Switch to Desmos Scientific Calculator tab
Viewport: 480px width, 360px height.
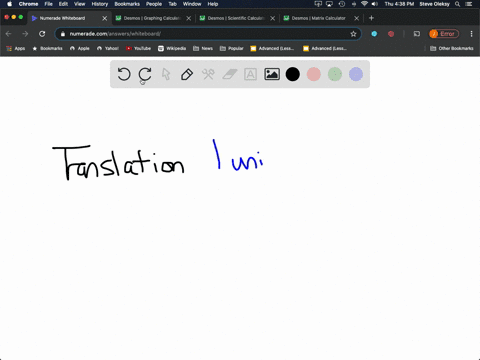(236, 18)
